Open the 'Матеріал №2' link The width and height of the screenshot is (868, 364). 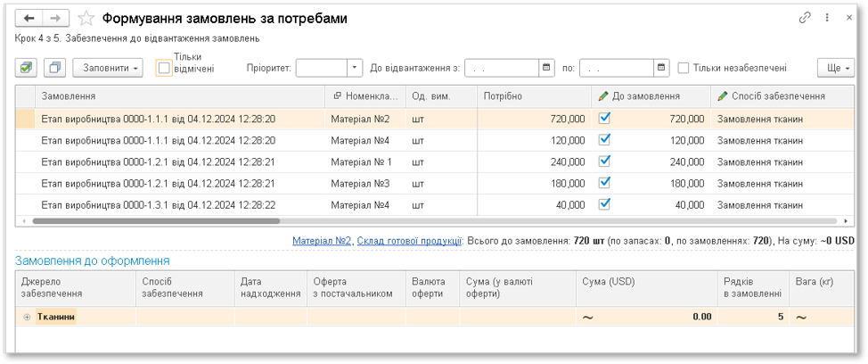tap(322, 241)
